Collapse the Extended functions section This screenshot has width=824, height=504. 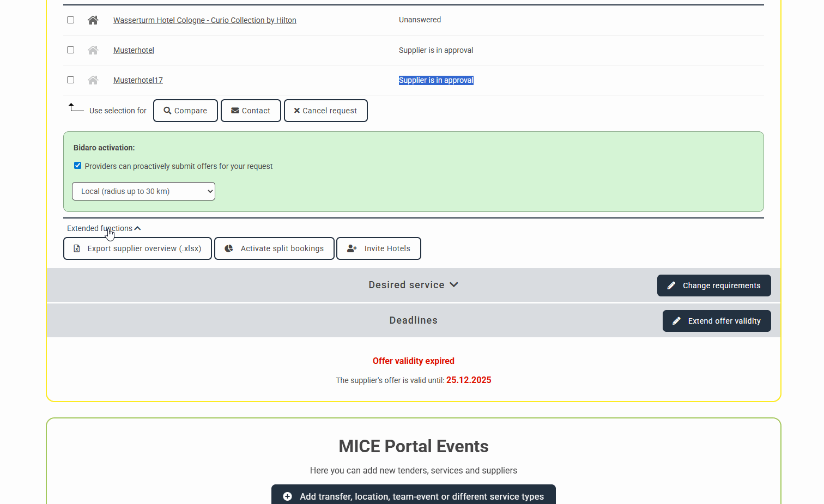pos(104,228)
